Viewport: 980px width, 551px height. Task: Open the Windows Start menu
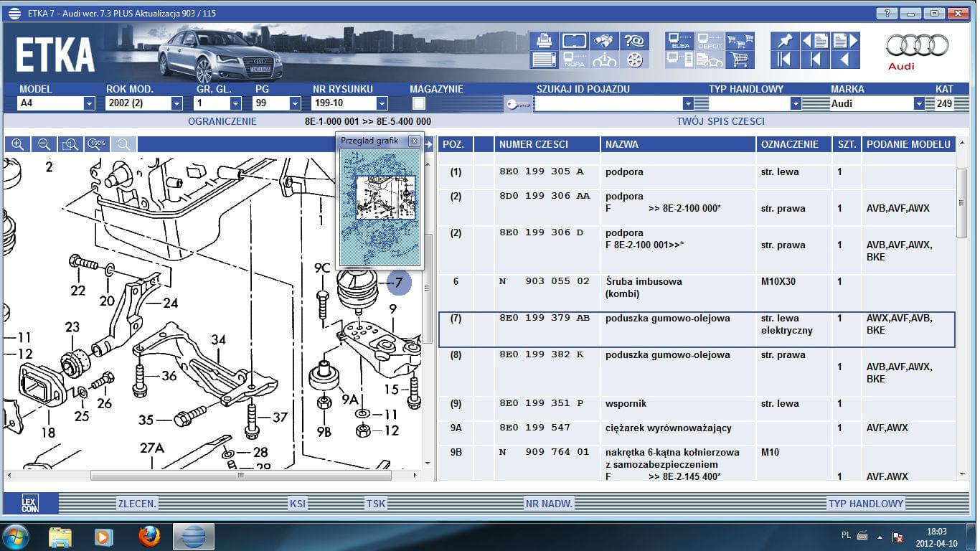(x=16, y=536)
